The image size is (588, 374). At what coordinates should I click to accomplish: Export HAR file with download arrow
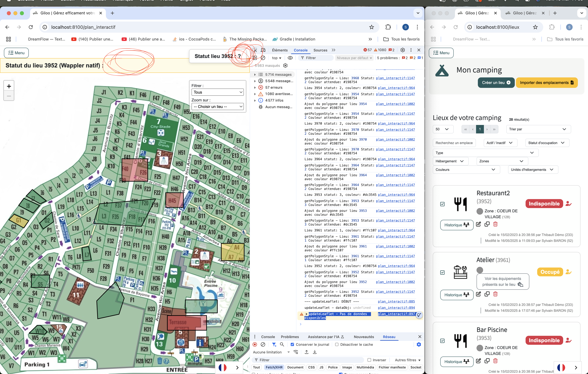tap(315, 352)
